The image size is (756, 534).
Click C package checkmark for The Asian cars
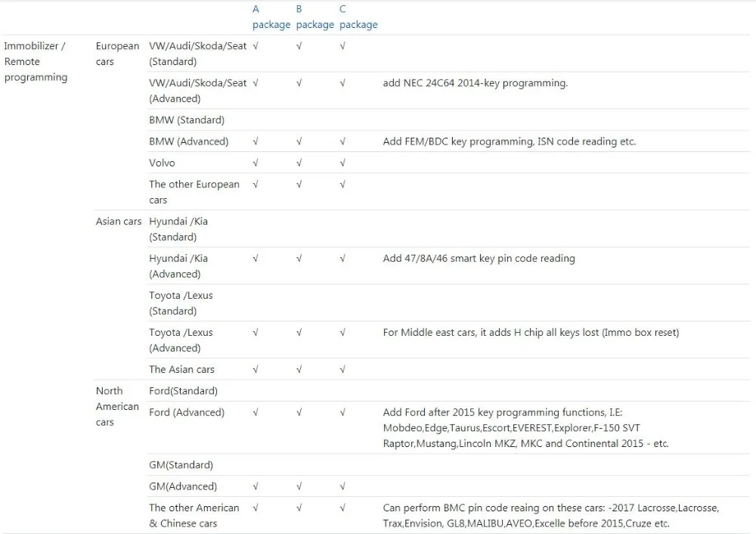pos(342,370)
